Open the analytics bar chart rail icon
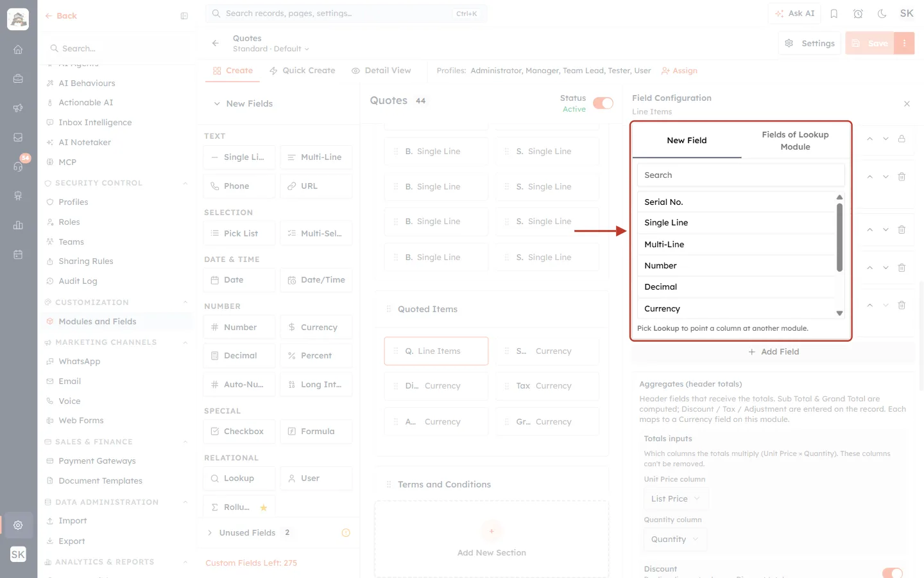Image resolution: width=924 pixels, height=578 pixels. (18, 225)
